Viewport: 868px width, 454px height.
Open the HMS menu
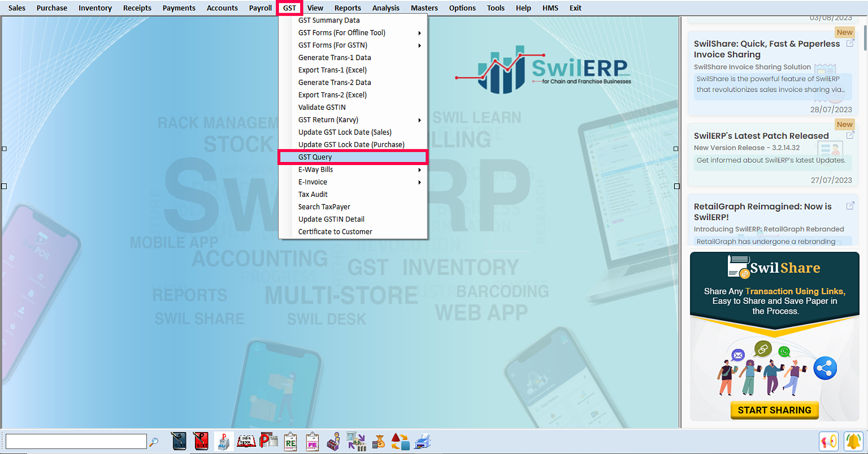point(550,8)
